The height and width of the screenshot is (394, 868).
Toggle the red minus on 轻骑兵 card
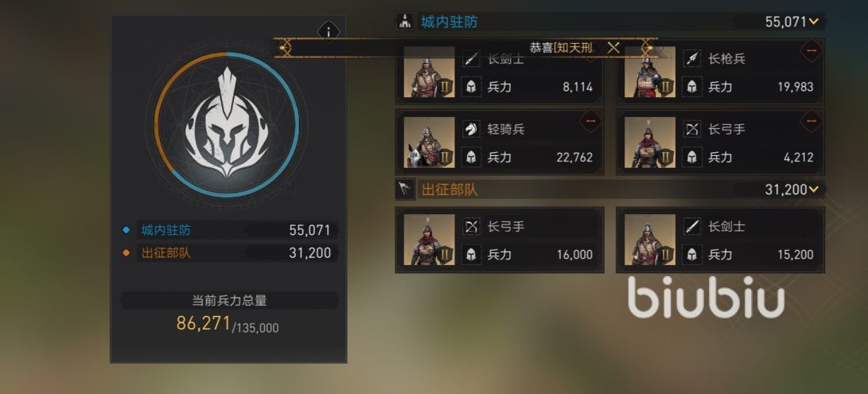(x=590, y=121)
